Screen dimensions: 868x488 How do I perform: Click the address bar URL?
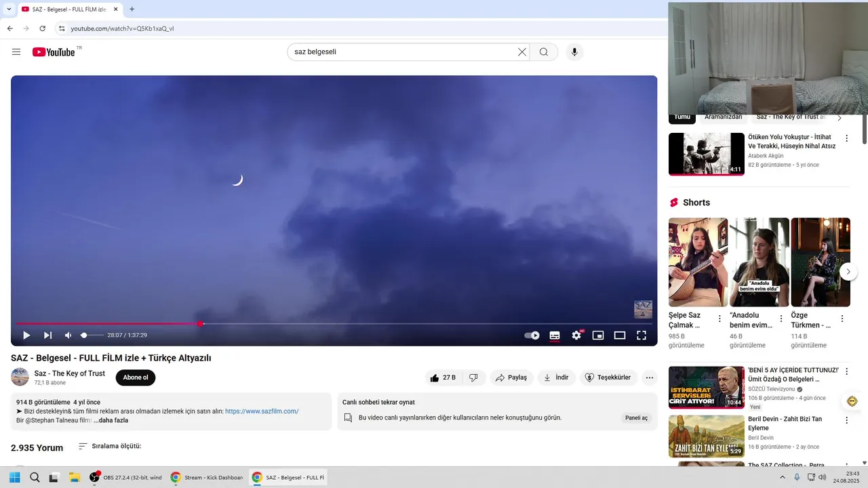(x=122, y=28)
